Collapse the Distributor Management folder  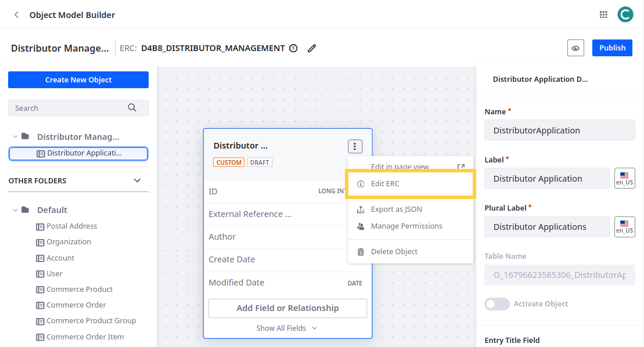click(x=15, y=137)
